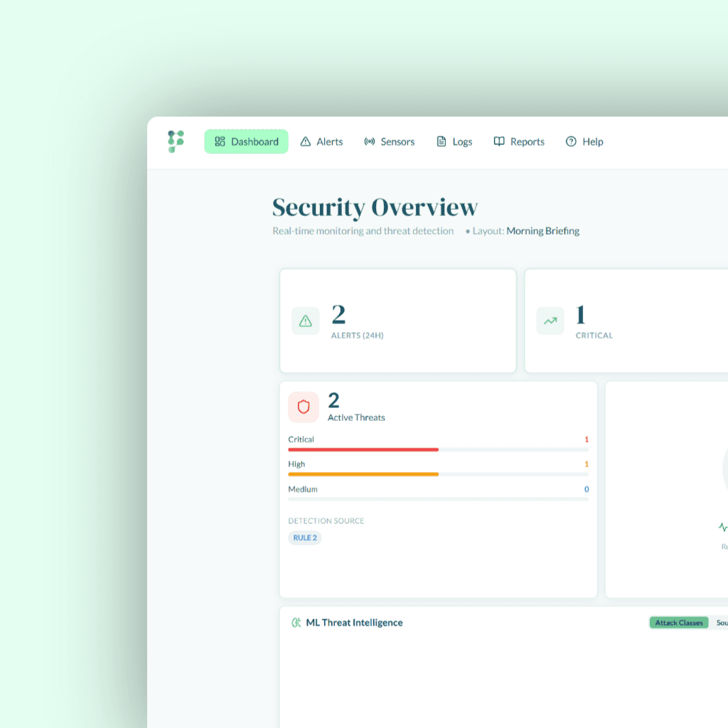Click the Morning Briefing layout link
This screenshot has width=728, height=728.
(x=542, y=231)
